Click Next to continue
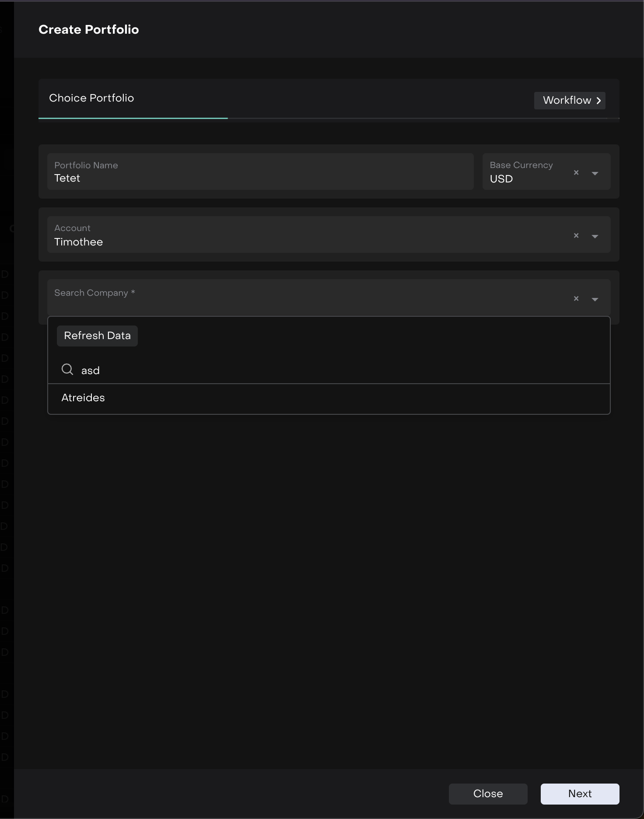 (580, 794)
